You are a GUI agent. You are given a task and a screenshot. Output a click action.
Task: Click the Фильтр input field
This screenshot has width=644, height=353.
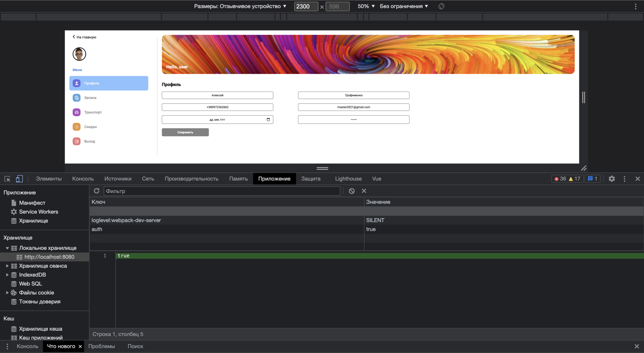tap(222, 191)
